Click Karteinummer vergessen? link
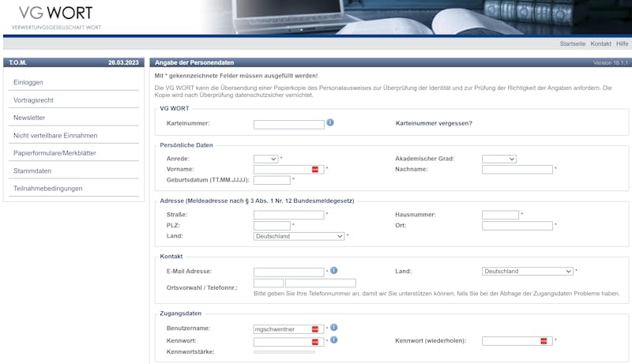Image resolution: width=632 pixels, height=364 pixels. tap(434, 123)
